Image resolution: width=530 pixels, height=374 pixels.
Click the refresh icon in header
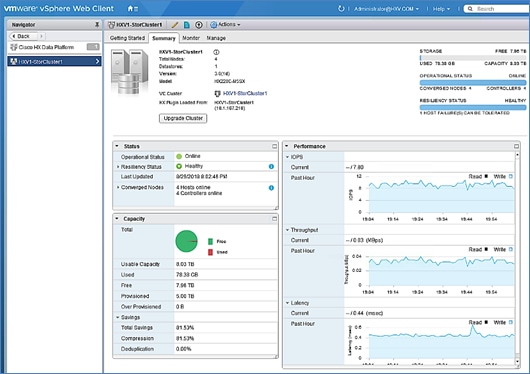(341, 8)
